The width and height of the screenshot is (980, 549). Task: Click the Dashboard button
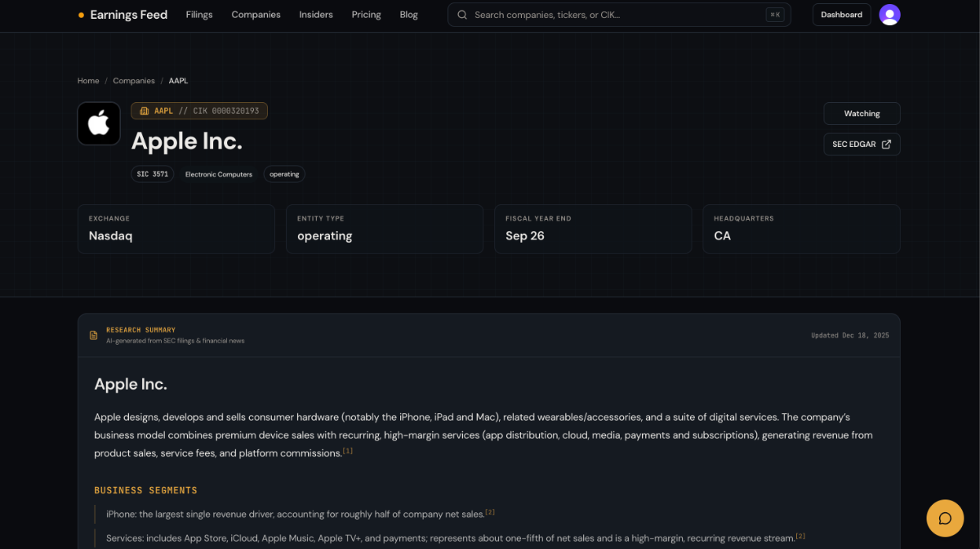(841, 15)
